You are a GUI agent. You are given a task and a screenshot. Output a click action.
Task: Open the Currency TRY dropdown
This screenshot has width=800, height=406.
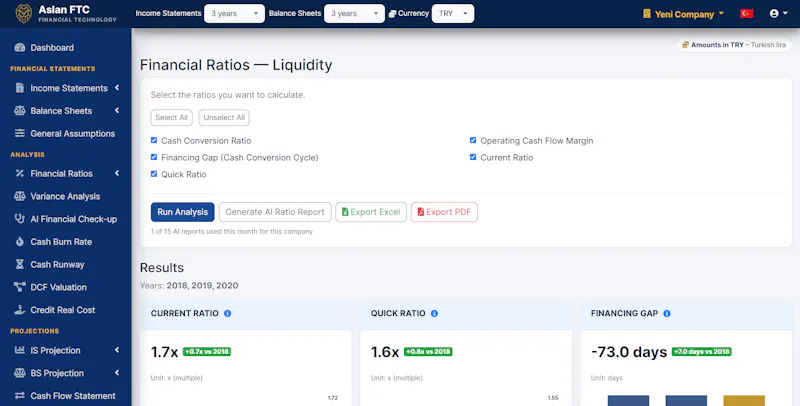[x=453, y=14]
